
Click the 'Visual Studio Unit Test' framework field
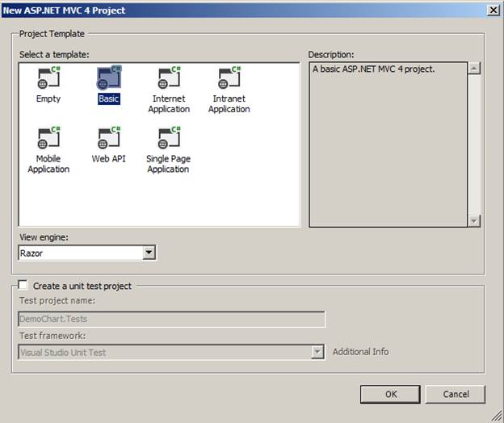click(x=171, y=352)
